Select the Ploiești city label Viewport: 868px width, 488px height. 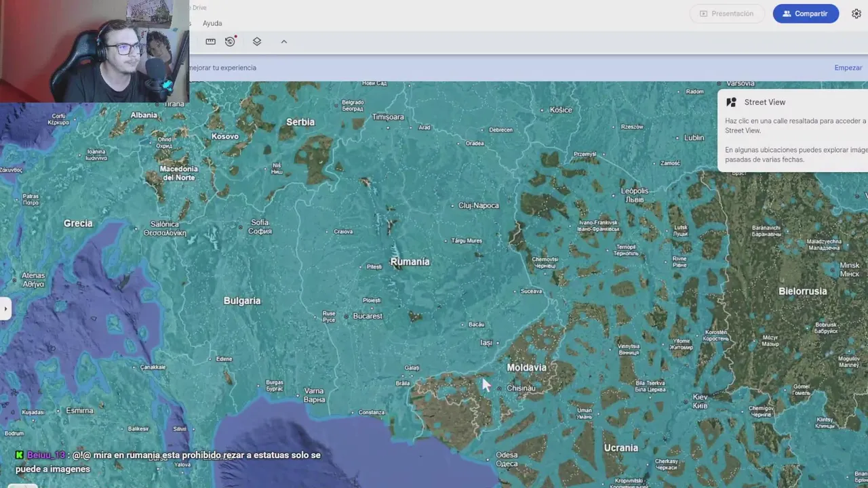tap(372, 300)
